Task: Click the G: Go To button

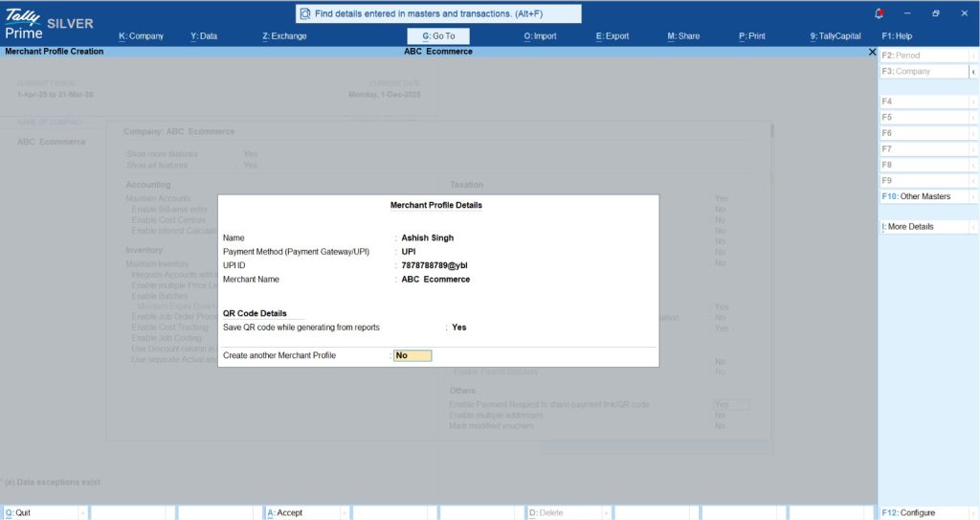Action: (x=438, y=36)
